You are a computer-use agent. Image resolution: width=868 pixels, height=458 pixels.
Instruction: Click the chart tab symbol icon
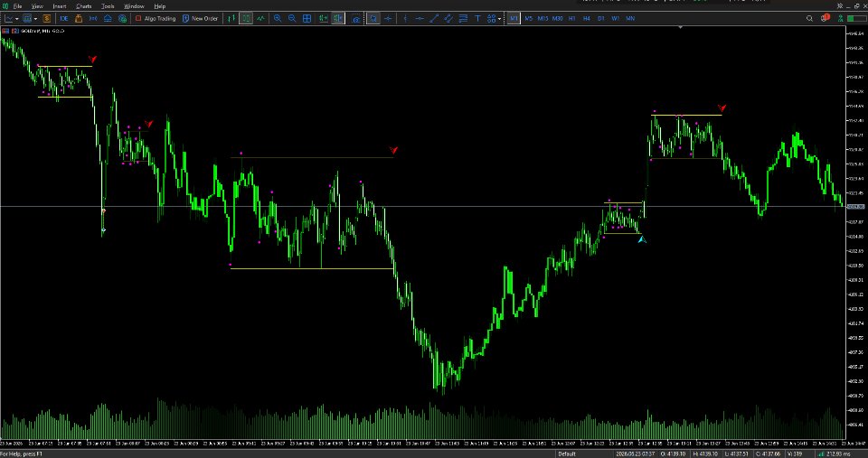coord(5,31)
